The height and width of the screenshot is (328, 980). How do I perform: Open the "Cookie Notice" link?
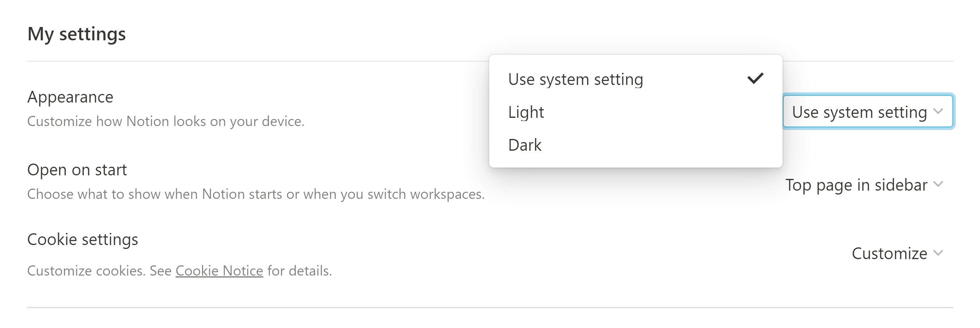219,270
